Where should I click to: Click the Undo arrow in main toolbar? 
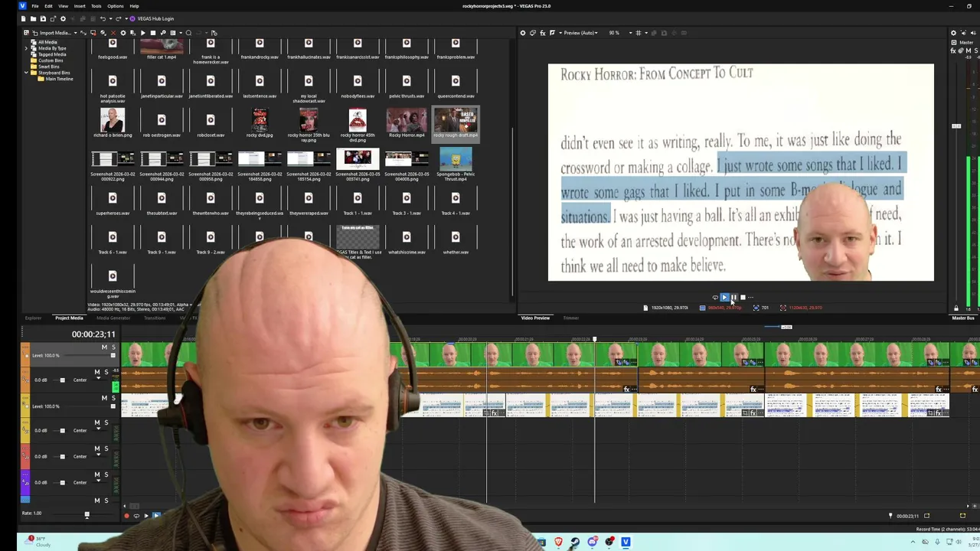[x=101, y=18]
